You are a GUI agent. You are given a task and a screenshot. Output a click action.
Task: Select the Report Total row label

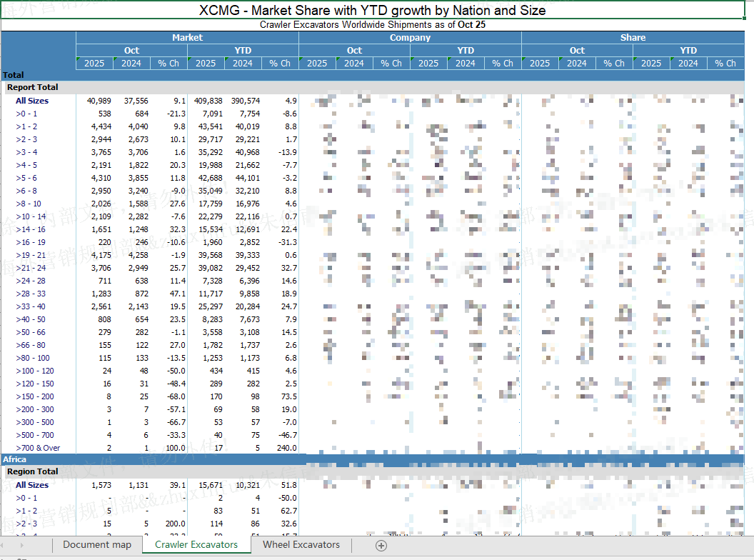(x=33, y=88)
